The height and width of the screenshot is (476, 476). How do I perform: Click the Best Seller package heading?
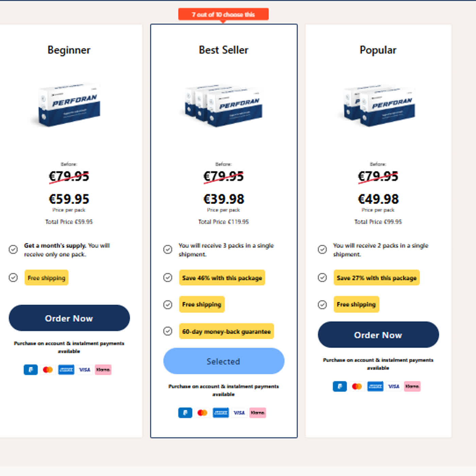click(223, 50)
